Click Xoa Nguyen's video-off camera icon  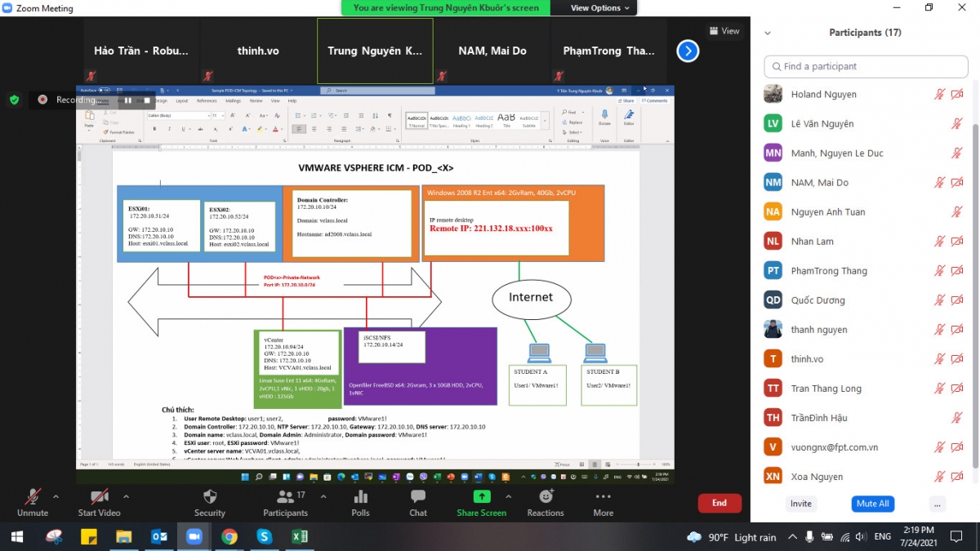coord(957,477)
